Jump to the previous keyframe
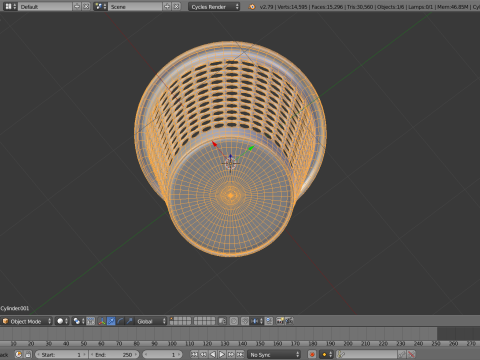The height and width of the screenshot is (360, 480). pos(203,355)
